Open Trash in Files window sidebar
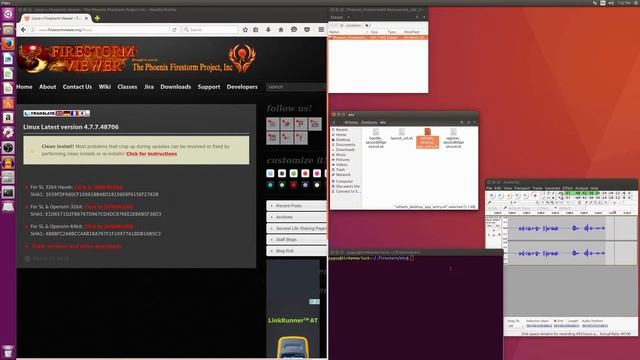 click(x=340, y=170)
